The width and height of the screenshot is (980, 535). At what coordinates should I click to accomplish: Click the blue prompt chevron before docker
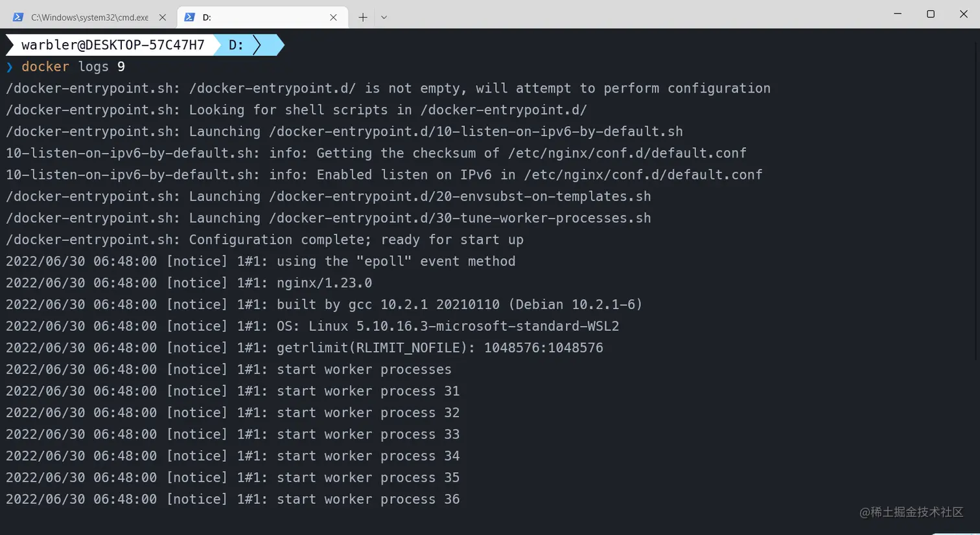tap(10, 67)
